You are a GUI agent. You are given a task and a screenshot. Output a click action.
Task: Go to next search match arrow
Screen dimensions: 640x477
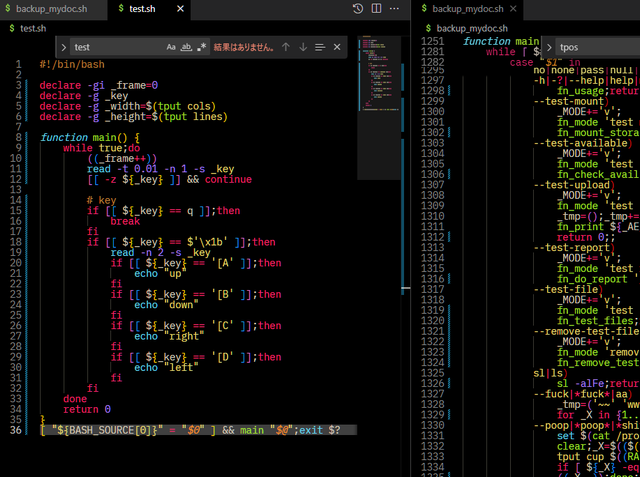[302, 47]
